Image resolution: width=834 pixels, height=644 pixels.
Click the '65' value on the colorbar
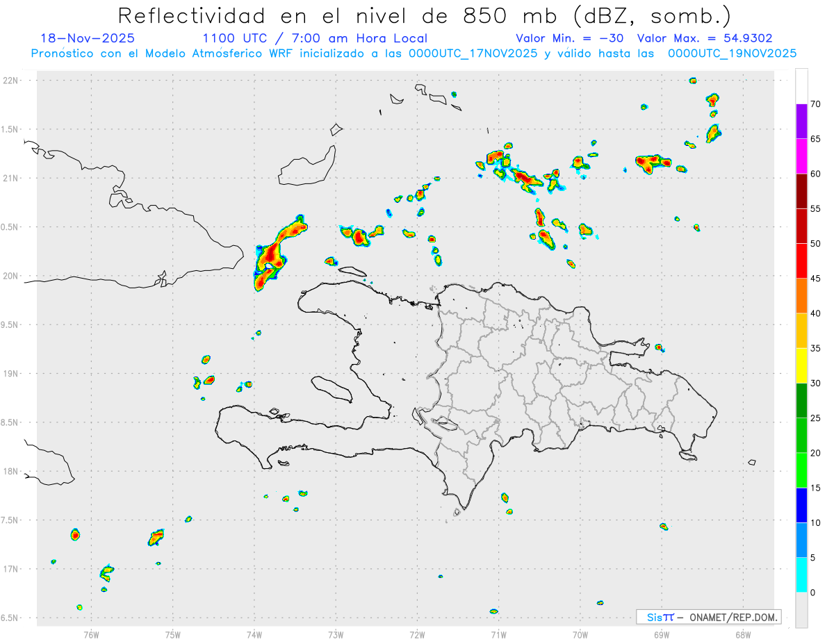click(816, 139)
